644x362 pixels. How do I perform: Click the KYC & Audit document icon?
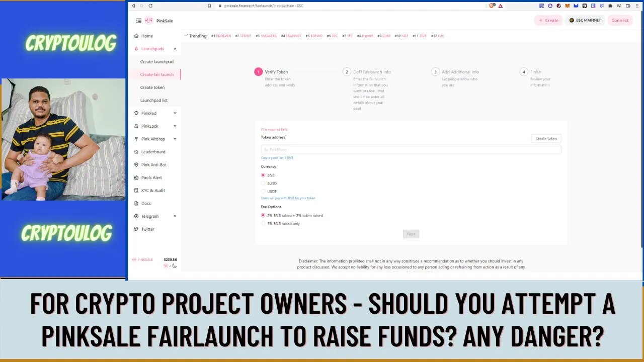[x=136, y=191]
